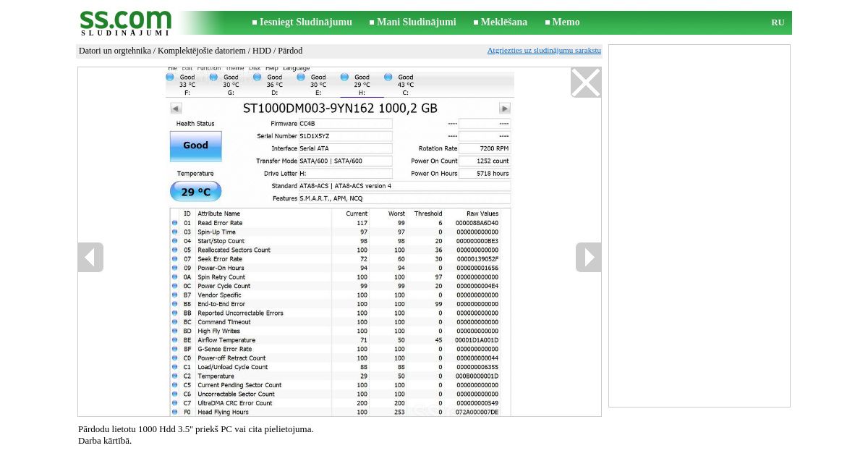Viewport: 868px width, 456px height.
Task: Show the next photo with right arrow
Action: click(588, 258)
